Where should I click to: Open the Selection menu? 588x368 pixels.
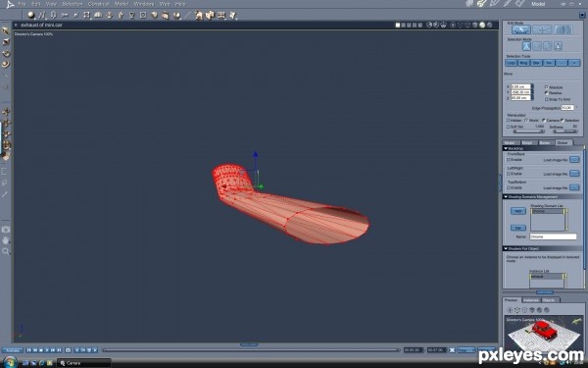(x=72, y=4)
